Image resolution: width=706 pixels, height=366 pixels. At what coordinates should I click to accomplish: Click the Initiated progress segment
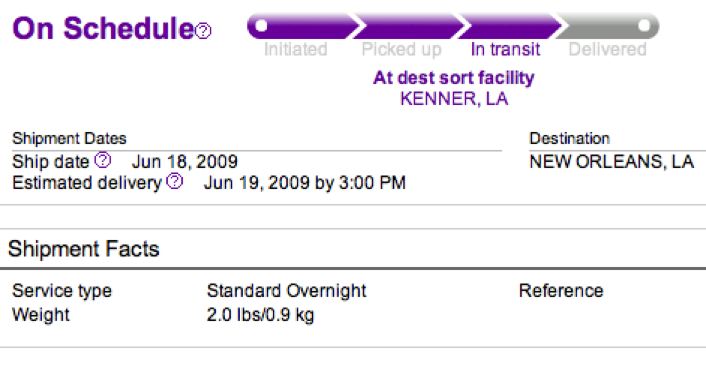303,26
